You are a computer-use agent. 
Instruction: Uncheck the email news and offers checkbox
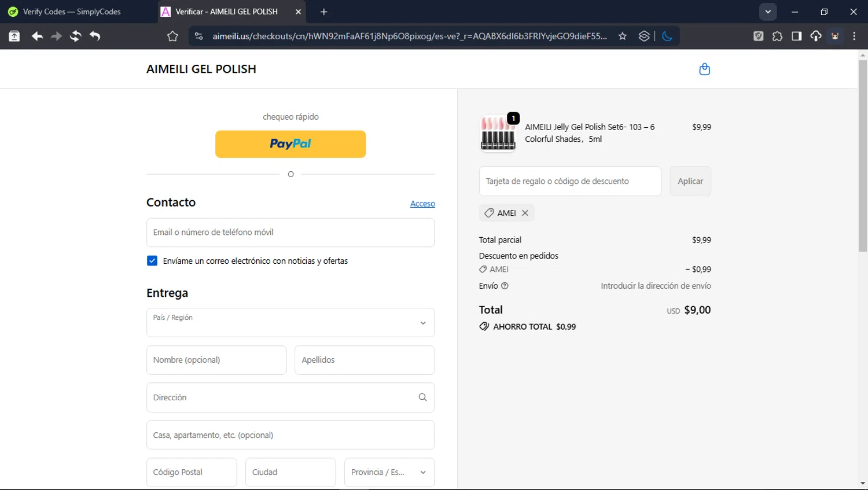point(152,261)
